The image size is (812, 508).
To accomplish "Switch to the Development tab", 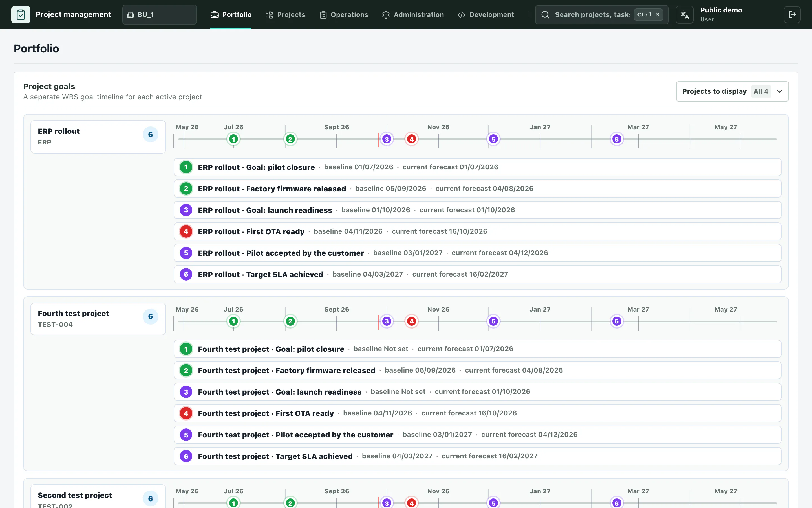I will pos(486,14).
